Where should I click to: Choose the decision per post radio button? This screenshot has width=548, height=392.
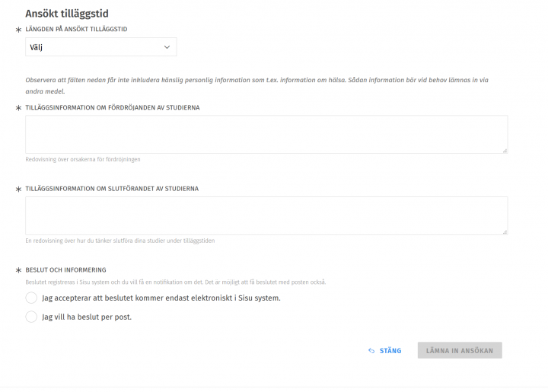(x=31, y=317)
